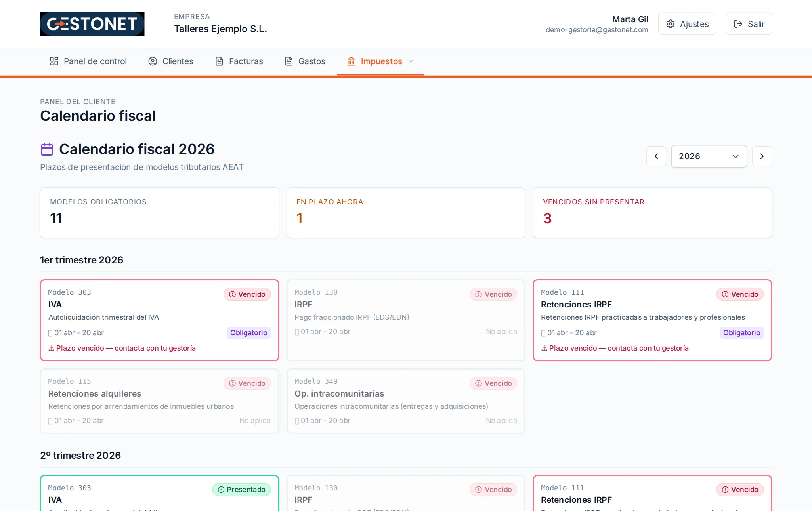Click Vencido badge on first-quarter Modelo 130

click(x=493, y=294)
